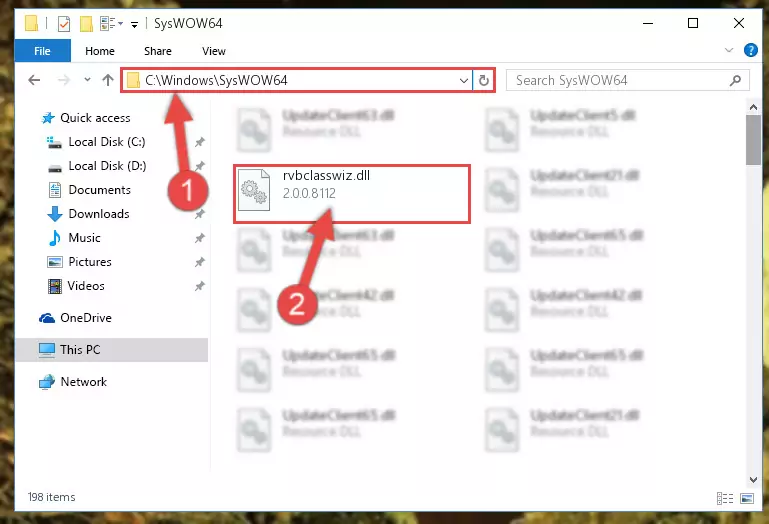Click the vertical scrollbar thumb
769x524 pixels.
click(753, 140)
